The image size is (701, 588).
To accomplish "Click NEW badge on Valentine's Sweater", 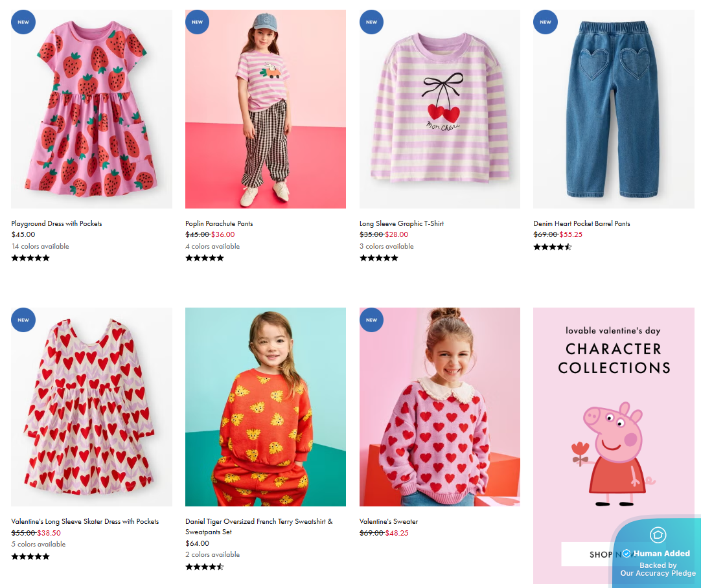I will coord(371,319).
